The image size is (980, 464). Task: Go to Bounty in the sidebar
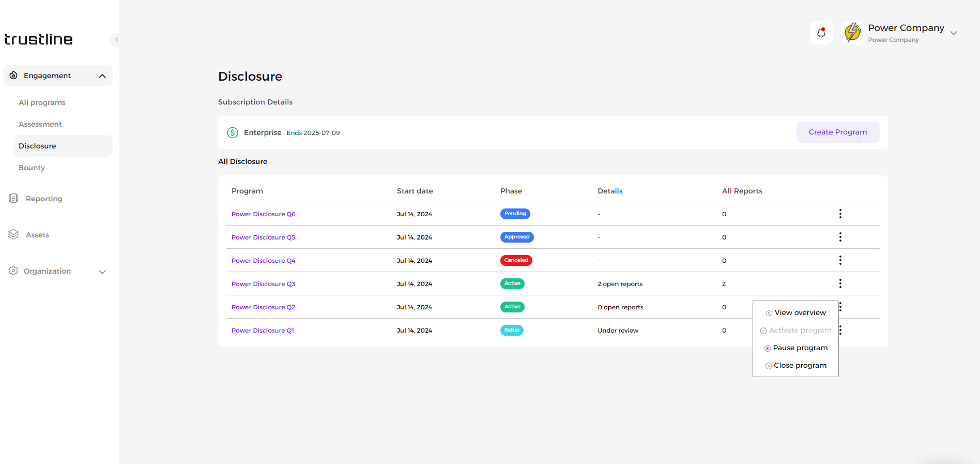click(32, 168)
